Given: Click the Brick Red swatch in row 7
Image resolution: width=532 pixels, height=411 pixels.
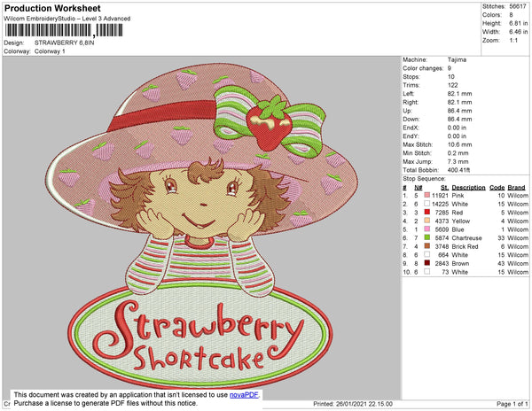Looking at the screenshot, I should [x=427, y=246].
